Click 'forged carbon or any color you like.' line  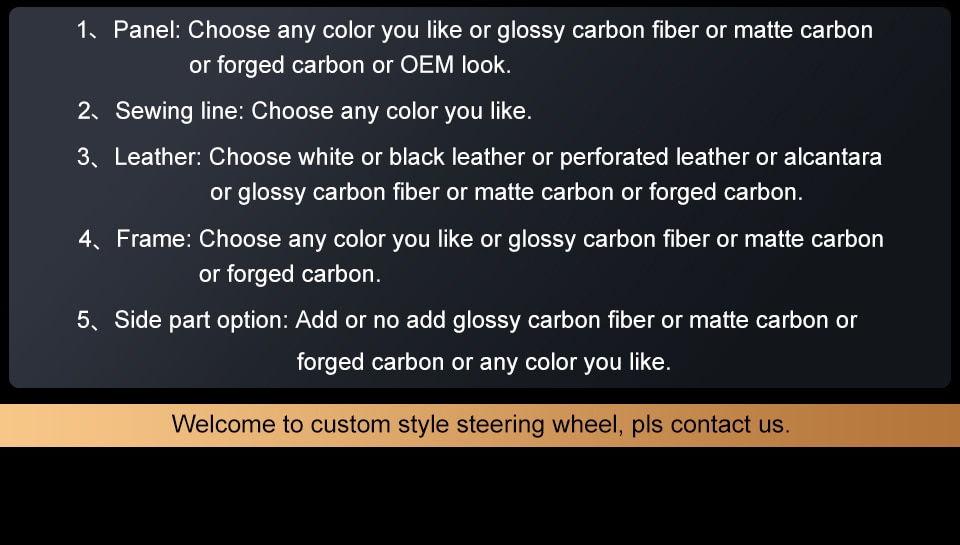click(484, 362)
